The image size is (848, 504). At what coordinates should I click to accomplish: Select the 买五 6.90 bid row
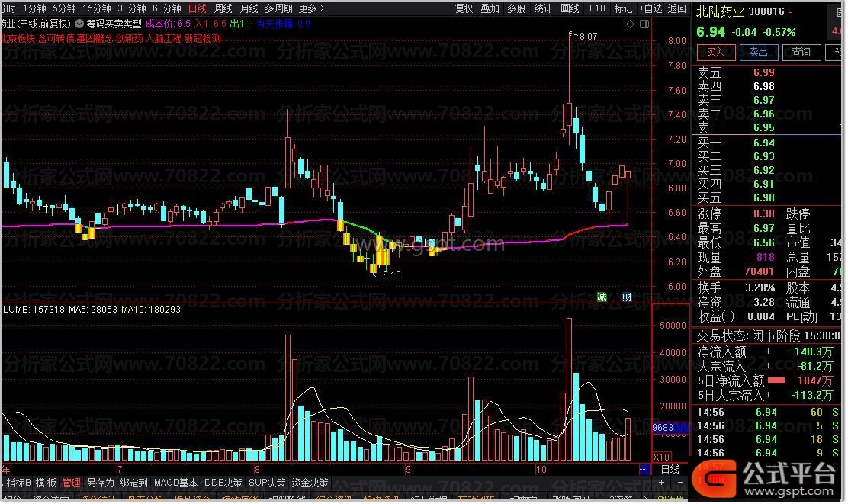click(x=766, y=198)
